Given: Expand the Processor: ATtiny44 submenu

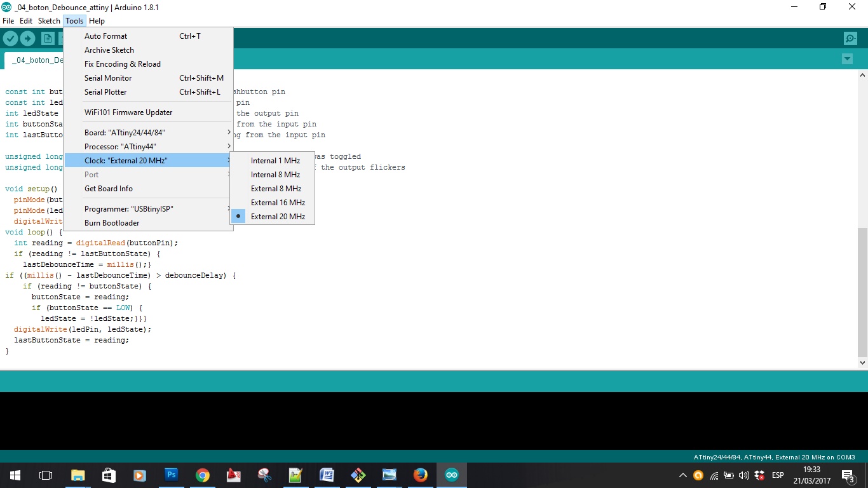Looking at the screenshot, I should pos(149,147).
